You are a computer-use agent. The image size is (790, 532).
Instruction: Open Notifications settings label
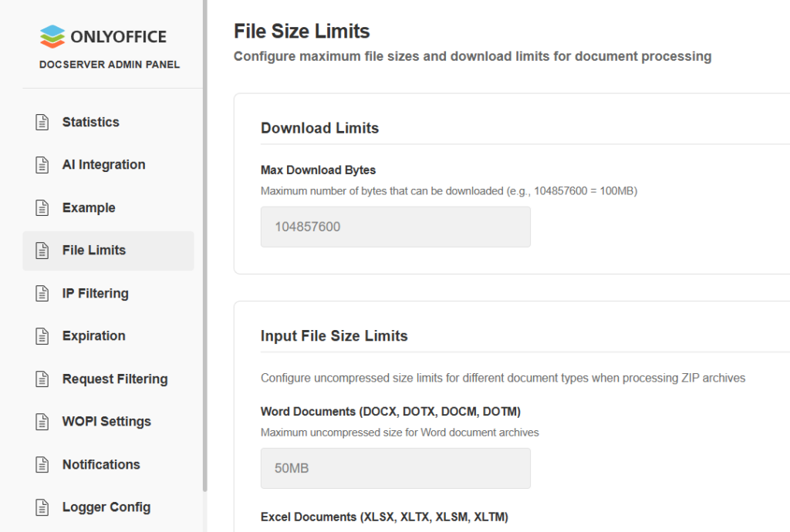(101, 465)
